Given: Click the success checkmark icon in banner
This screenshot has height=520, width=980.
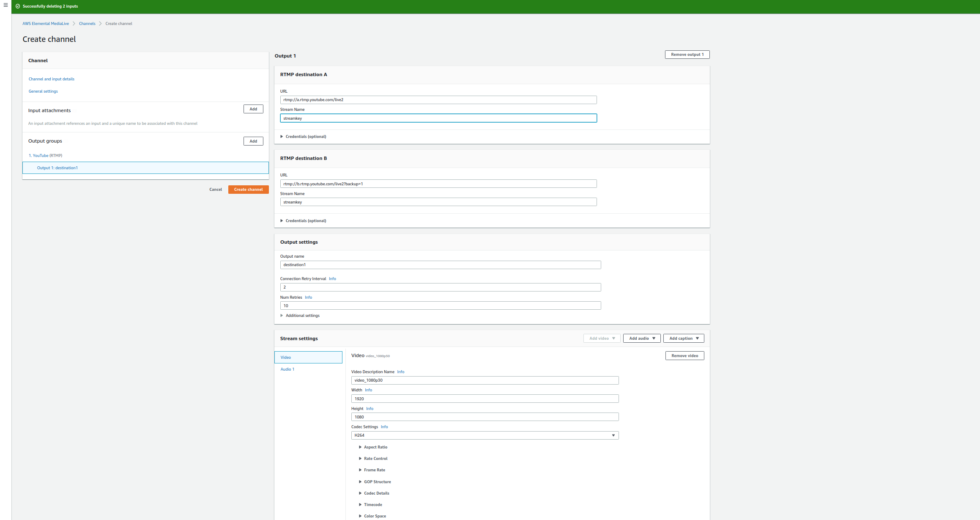Looking at the screenshot, I should pos(18,6).
